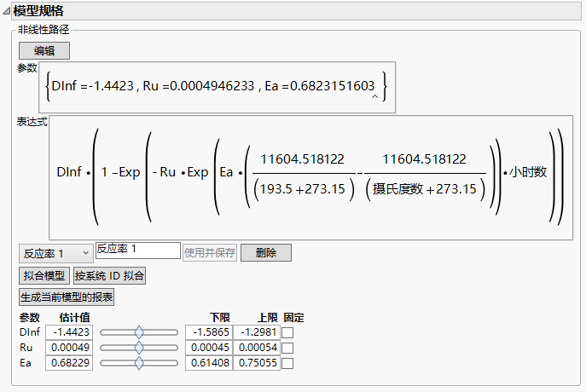
Task: Click the 按系统 ID 拟合 button
Action: click(x=109, y=276)
